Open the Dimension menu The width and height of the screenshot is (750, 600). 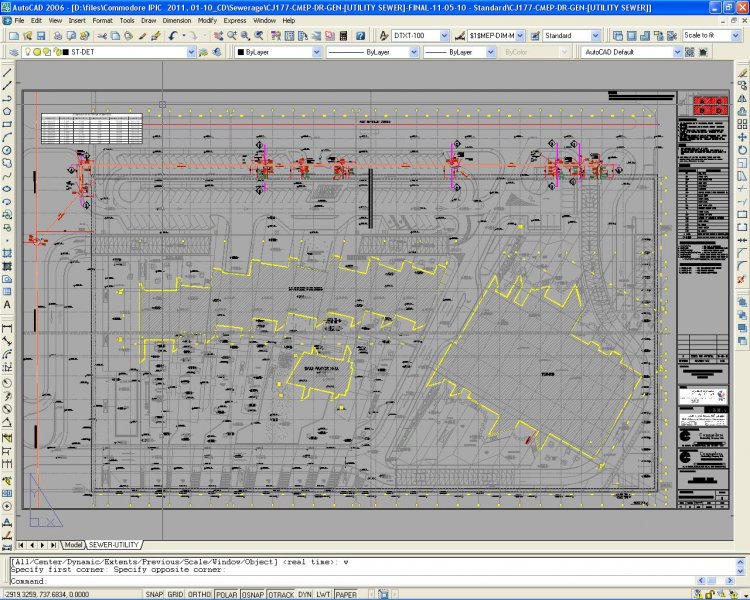pyautogui.click(x=178, y=20)
